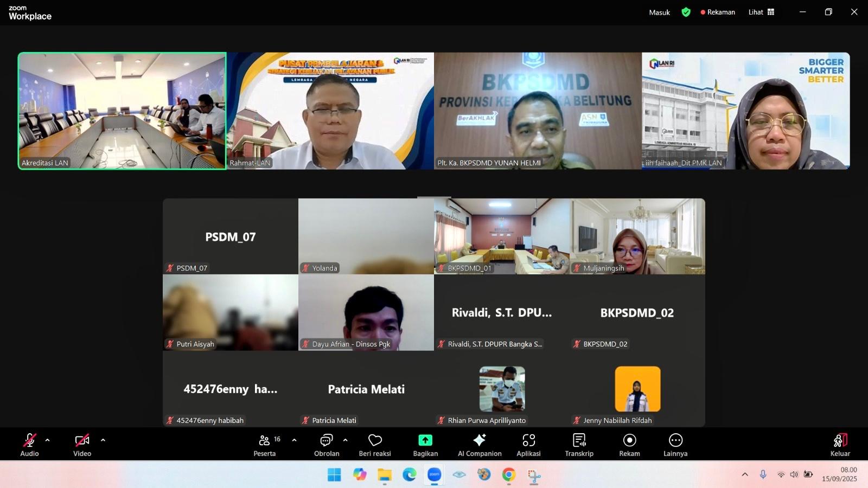Viewport: 868px width, 488px height.
Task: Leave the meeting with Keluar button
Action: click(840, 444)
